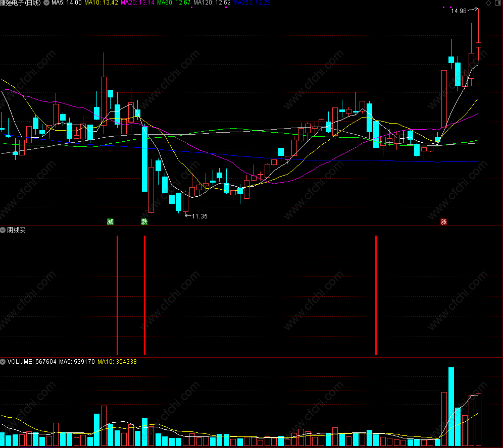Expand the 阴线买 indicator dropdown arrow
503x448 pixels.
3,230
